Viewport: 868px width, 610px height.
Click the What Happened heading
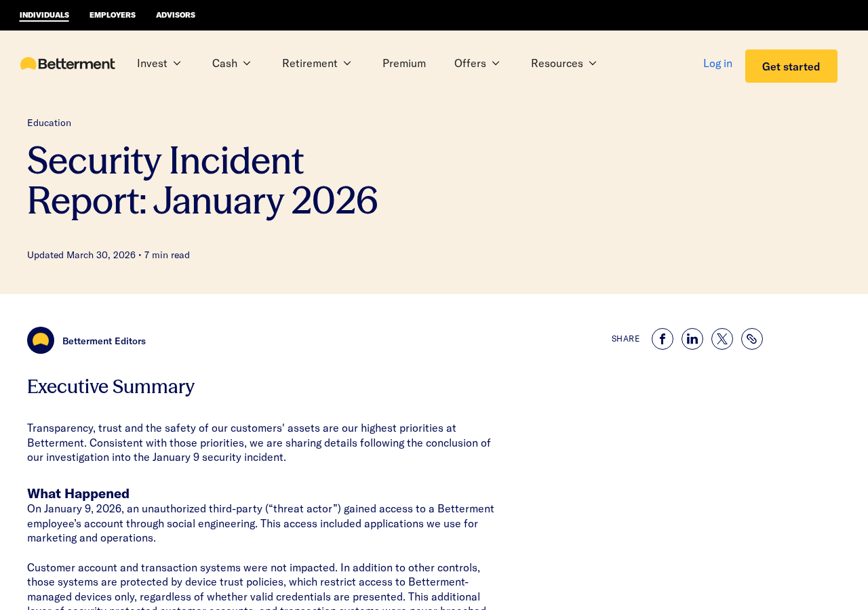pyautogui.click(x=78, y=493)
